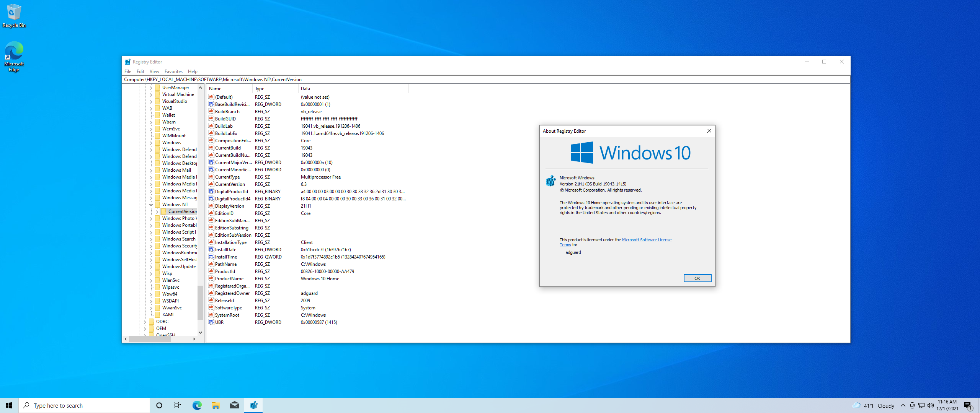Viewport: 980px width, 413px height.
Task: Expand the CurrentVersion tree node
Action: pyautogui.click(x=157, y=211)
